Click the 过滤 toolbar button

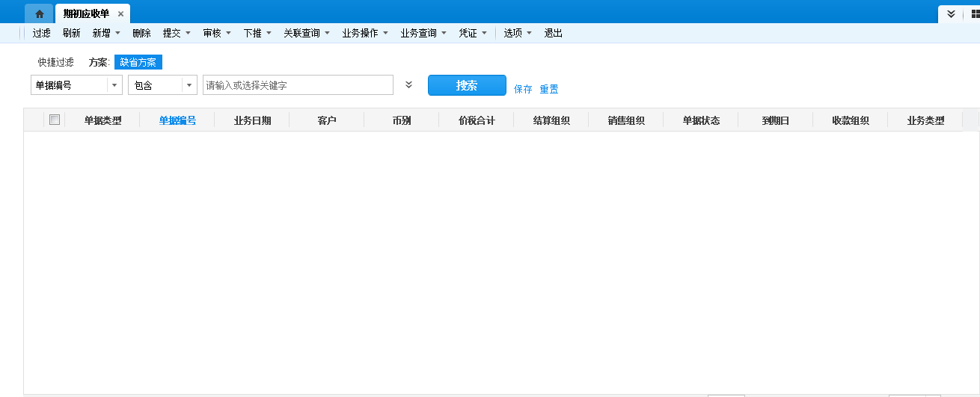41,33
